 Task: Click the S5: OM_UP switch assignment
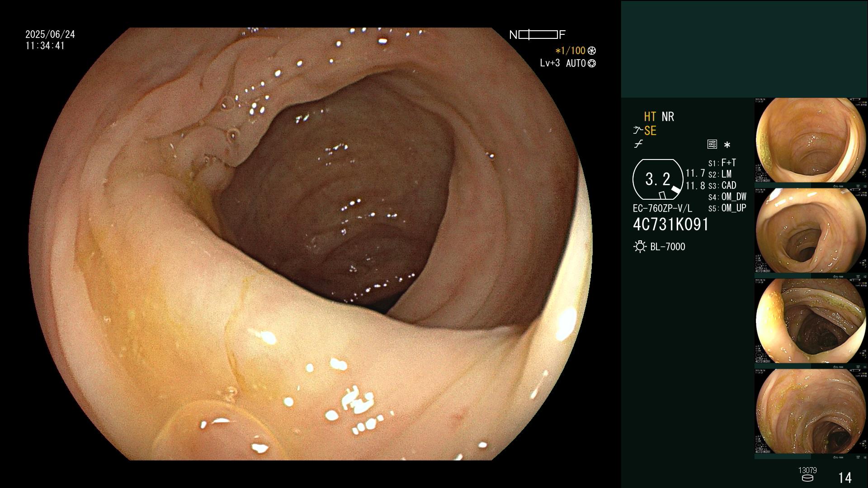coord(727,208)
